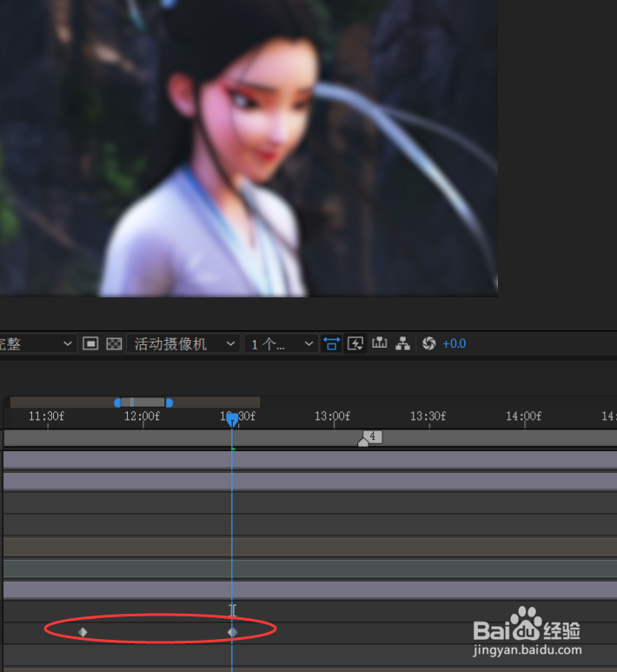Click 11:30f on the time ruler
Viewport: 617px width, 672px height.
[x=46, y=416]
